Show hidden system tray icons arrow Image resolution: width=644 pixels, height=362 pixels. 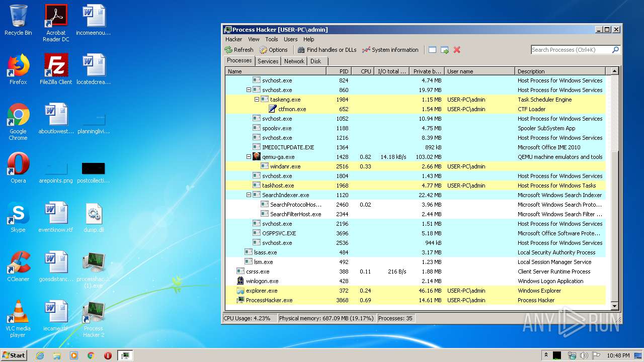(546, 355)
